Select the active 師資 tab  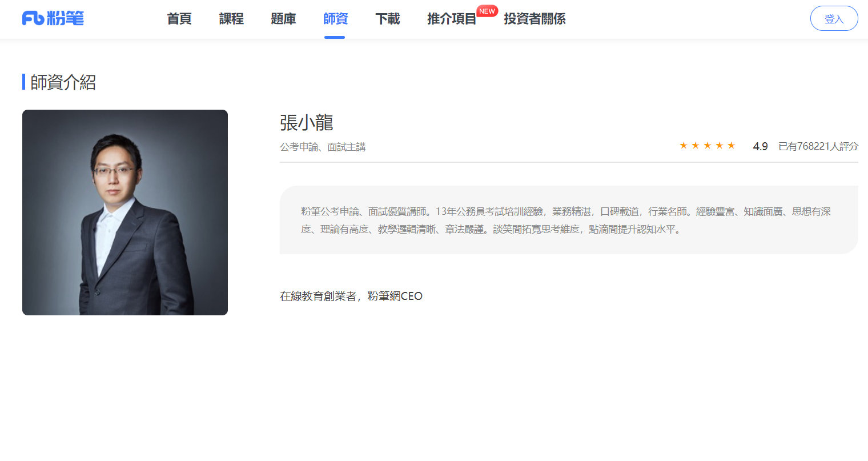[x=335, y=19]
